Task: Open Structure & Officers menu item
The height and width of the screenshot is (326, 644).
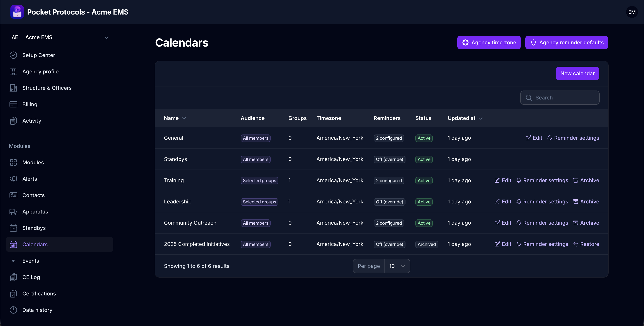Action: click(47, 88)
